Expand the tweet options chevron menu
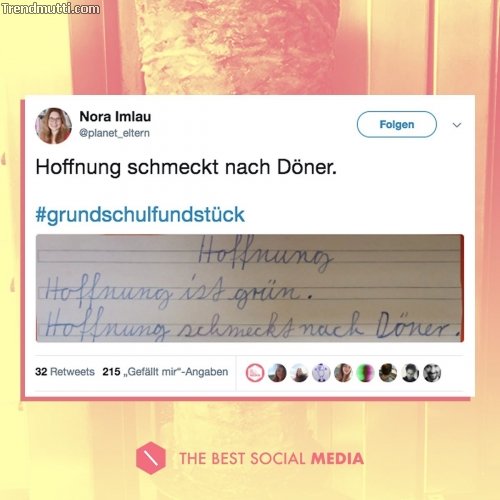Image resolution: width=500 pixels, height=500 pixels. [x=457, y=125]
